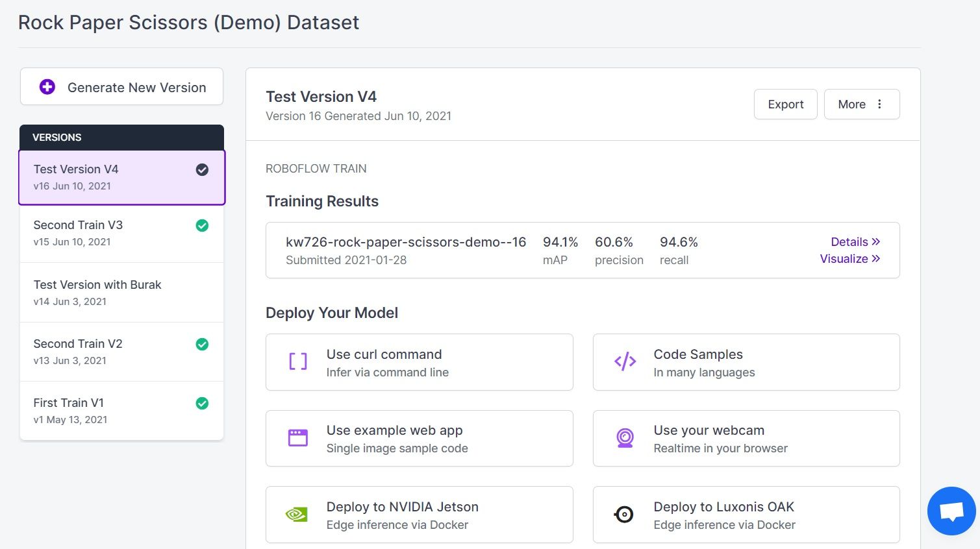Click the green check on Second Train V3

(202, 225)
